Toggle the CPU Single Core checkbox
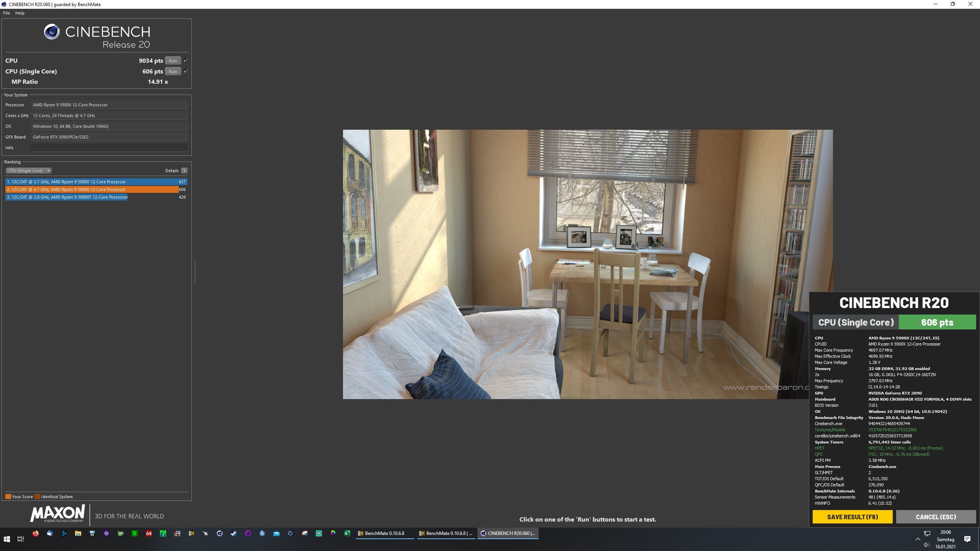Viewport: 980px width, 551px height. 186,71
